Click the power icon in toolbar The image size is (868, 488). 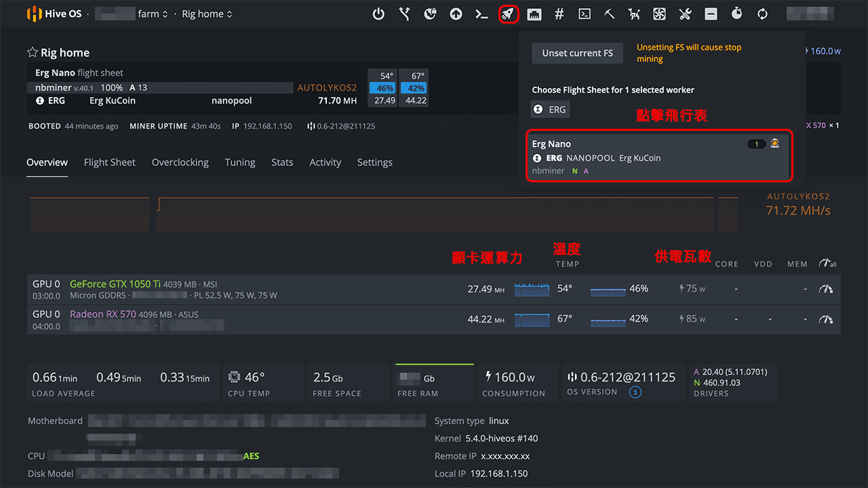point(379,14)
